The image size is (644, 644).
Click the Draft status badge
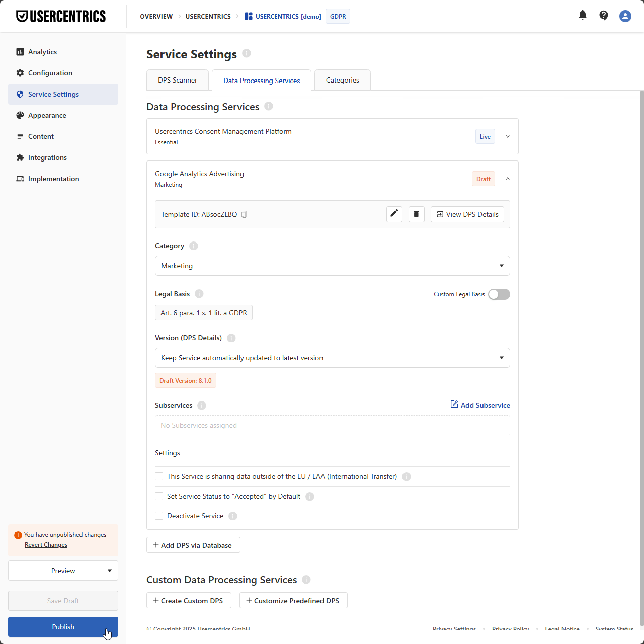484,179
